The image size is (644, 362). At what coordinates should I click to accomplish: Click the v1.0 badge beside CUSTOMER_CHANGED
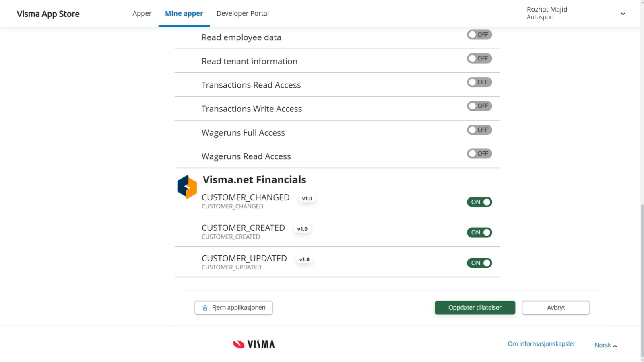[307, 198]
